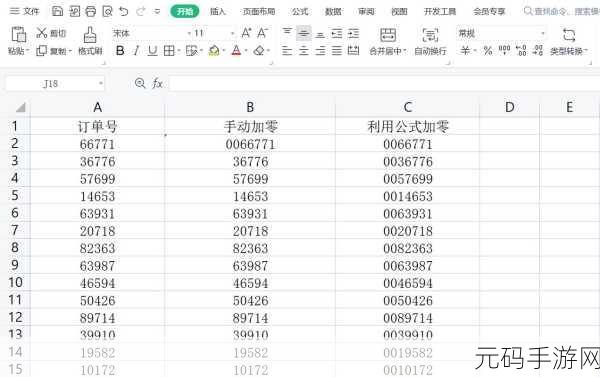This screenshot has width=600, height=377.
Task: Expand the fill color dropdown arrow
Action: pyautogui.click(x=223, y=51)
